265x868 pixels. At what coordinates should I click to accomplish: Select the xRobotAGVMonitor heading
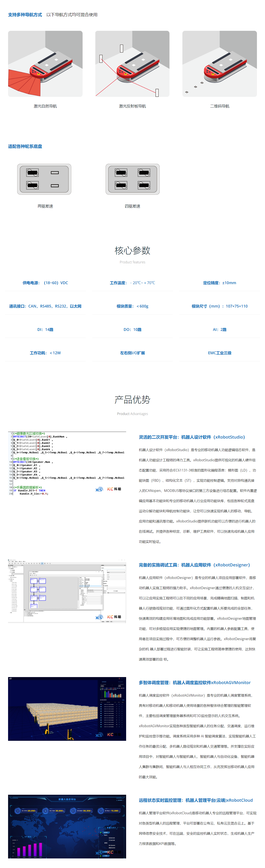tap(194, 682)
